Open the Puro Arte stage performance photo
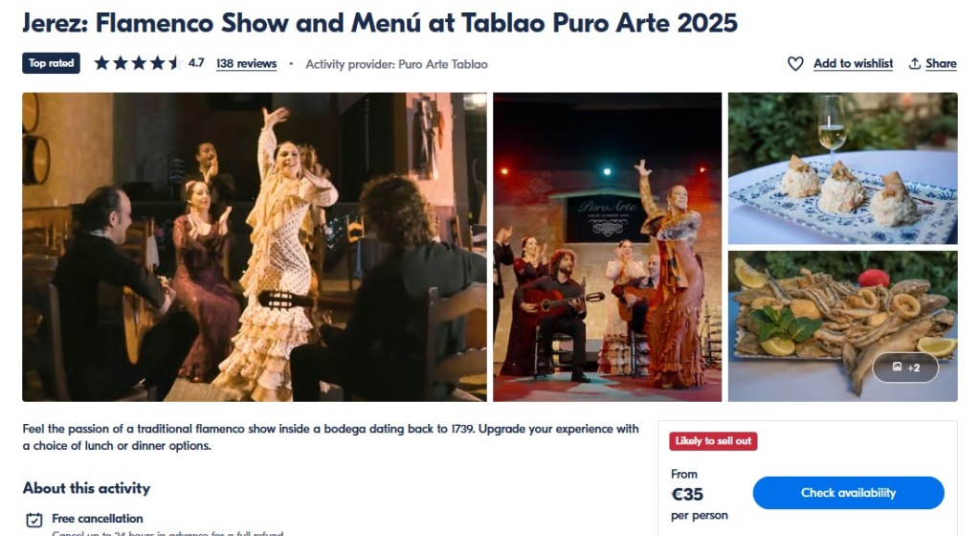Screen dimensions: 980x536 point(607,247)
